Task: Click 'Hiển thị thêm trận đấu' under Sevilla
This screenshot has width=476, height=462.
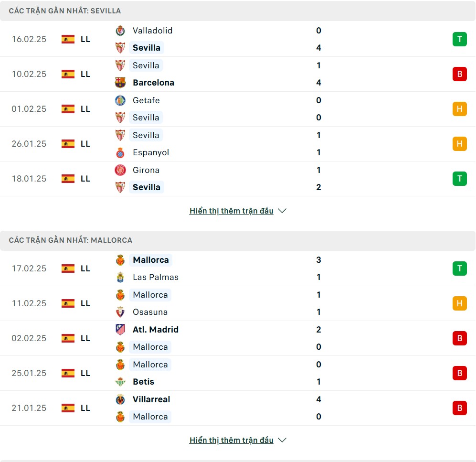Action: [232, 211]
